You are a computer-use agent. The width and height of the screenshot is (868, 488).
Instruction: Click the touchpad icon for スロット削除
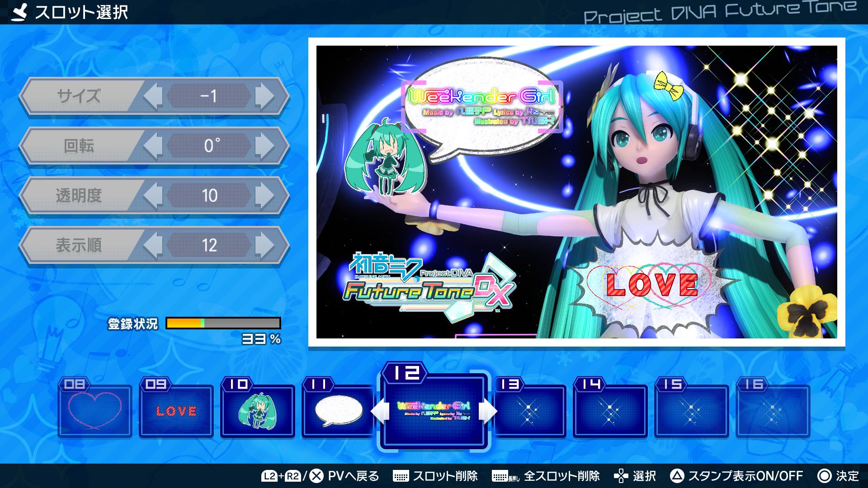(401, 476)
